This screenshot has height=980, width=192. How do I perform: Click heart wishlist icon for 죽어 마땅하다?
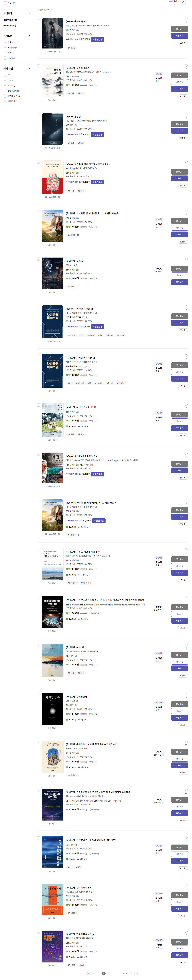186,19
